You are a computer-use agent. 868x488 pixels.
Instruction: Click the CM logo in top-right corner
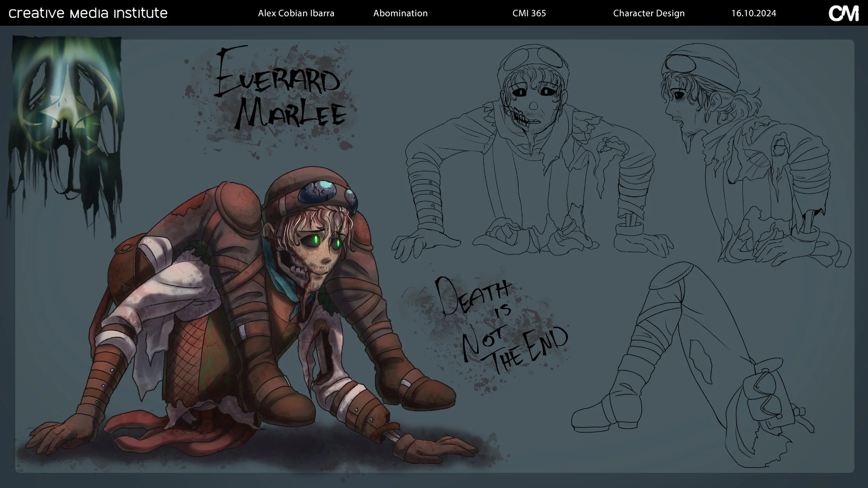click(x=843, y=13)
